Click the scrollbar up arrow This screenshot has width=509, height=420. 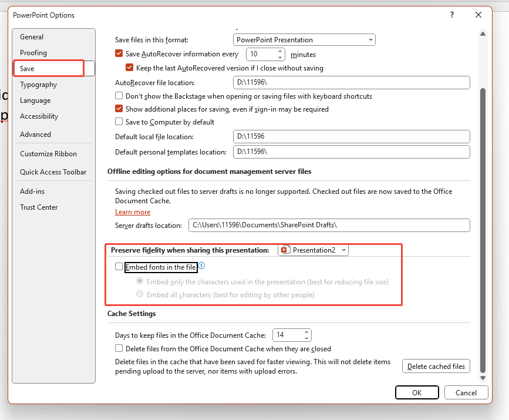click(483, 34)
